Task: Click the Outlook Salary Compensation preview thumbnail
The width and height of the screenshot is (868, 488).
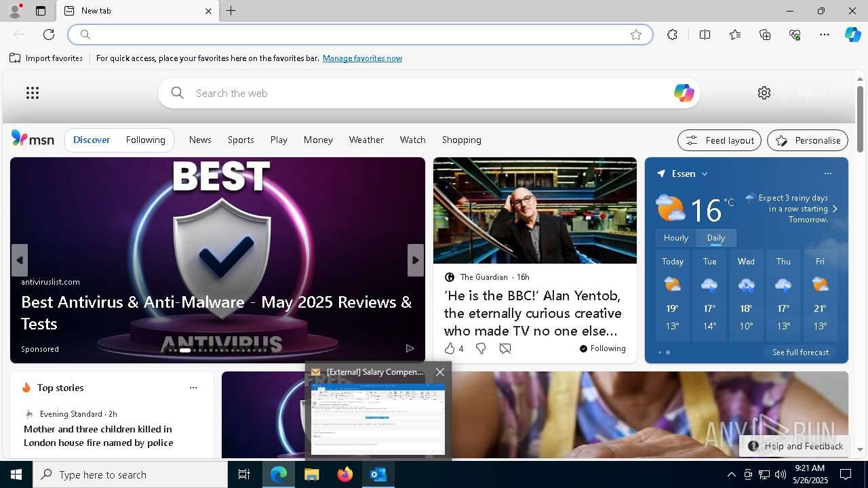Action: click(378, 420)
